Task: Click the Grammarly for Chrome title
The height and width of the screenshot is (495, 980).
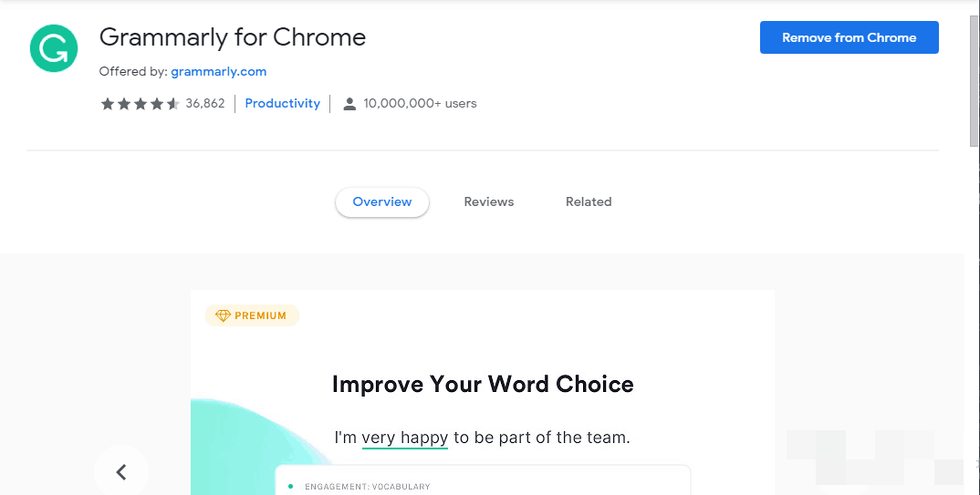Action: point(233,37)
